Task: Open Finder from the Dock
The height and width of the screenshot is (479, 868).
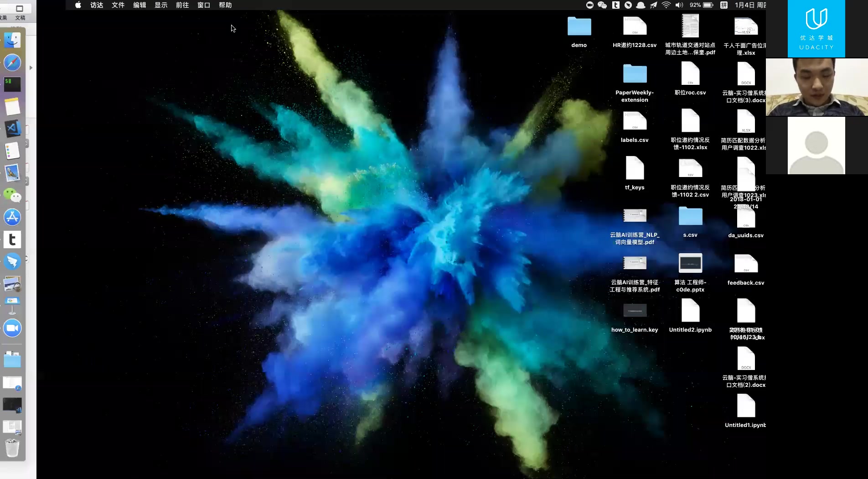Action: coord(12,40)
